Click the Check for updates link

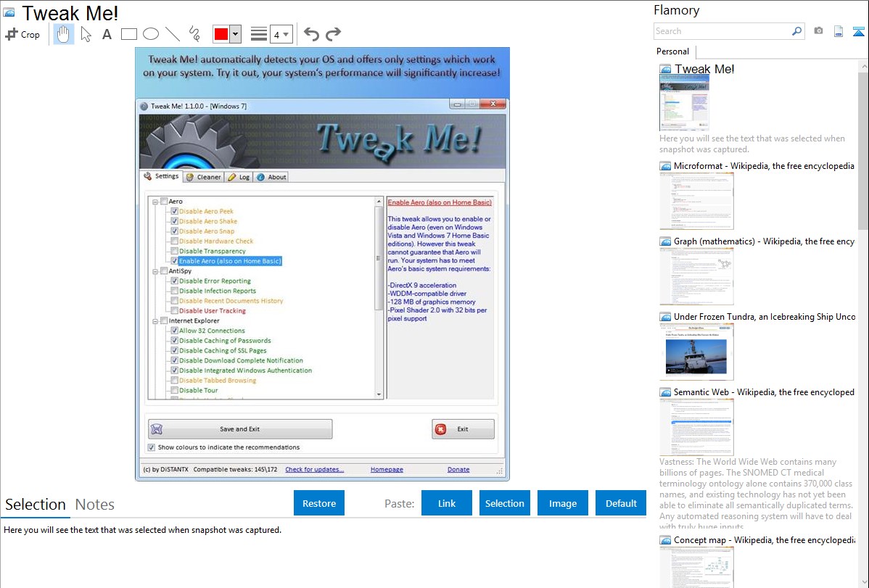(x=314, y=469)
